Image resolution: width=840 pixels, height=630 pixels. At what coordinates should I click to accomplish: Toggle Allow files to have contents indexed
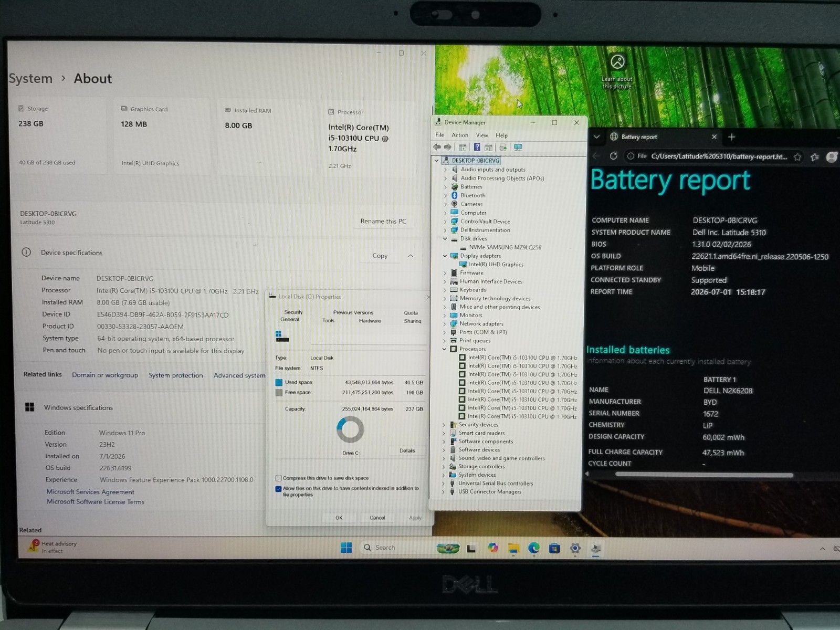(x=279, y=489)
